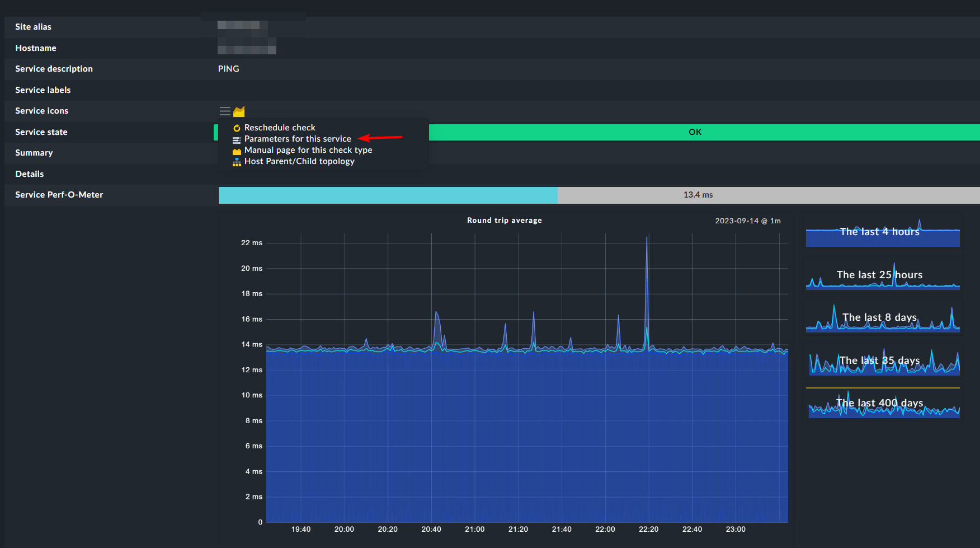
Task: Click the 13.4 ms Perf-O-Meter bar
Action: coord(599,195)
